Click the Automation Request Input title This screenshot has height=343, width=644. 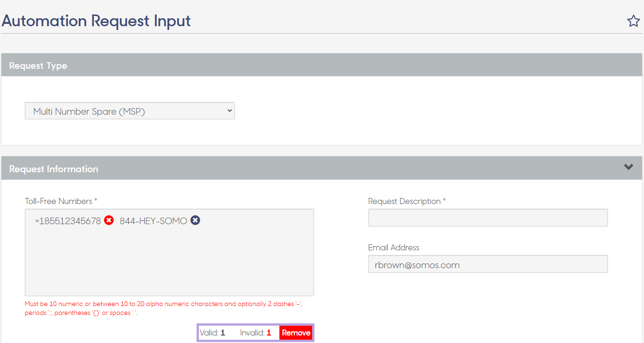96,21
